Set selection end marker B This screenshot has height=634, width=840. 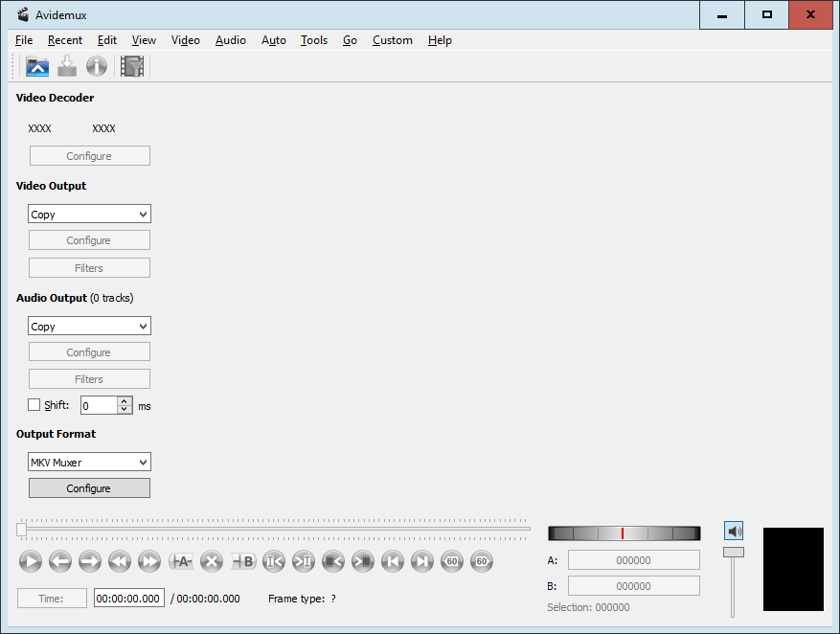click(243, 561)
